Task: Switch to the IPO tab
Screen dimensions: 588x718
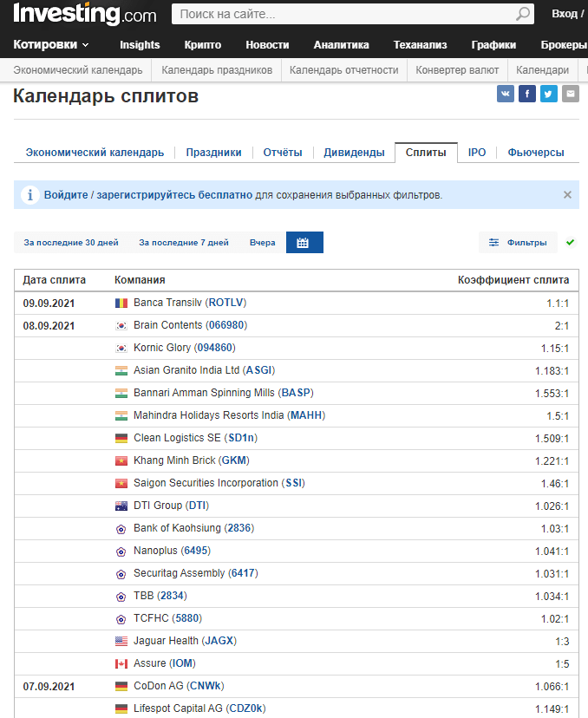Action: point(477,153)
